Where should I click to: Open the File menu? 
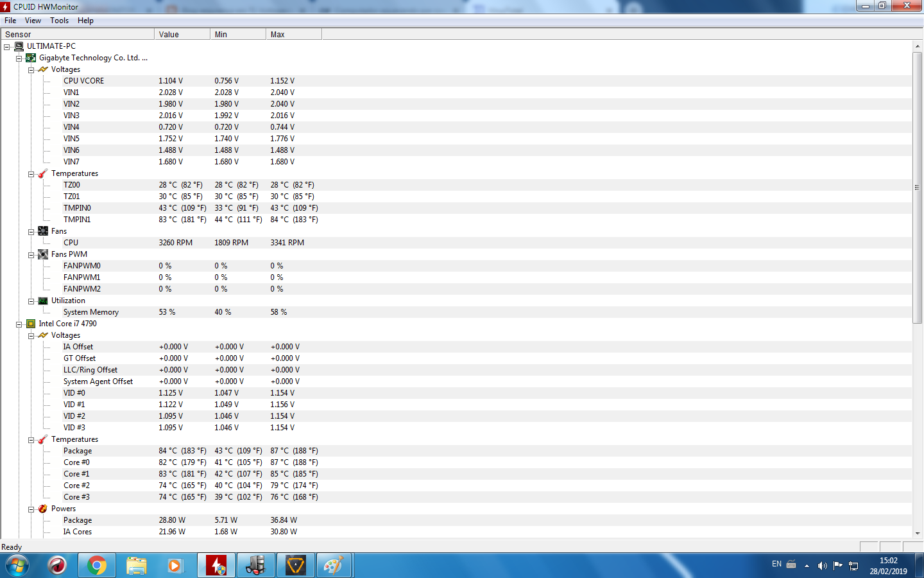coord(10,21)
